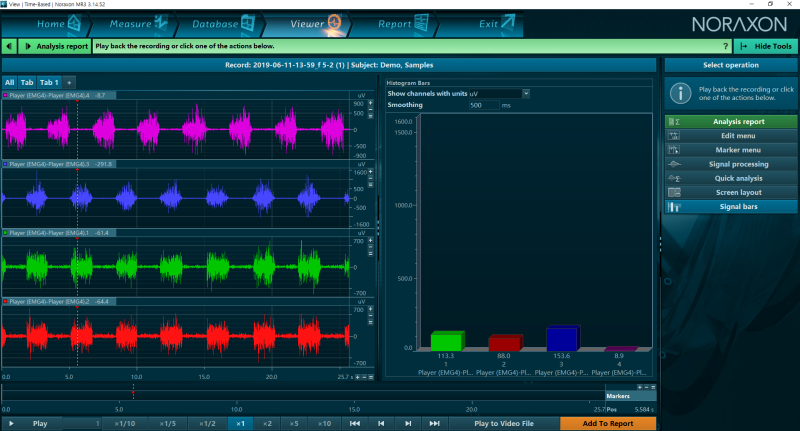This screenshot has height=431, width=800.
Task: Click Hide Tools button
Action: pyautogui.click(x=765, y=46)
